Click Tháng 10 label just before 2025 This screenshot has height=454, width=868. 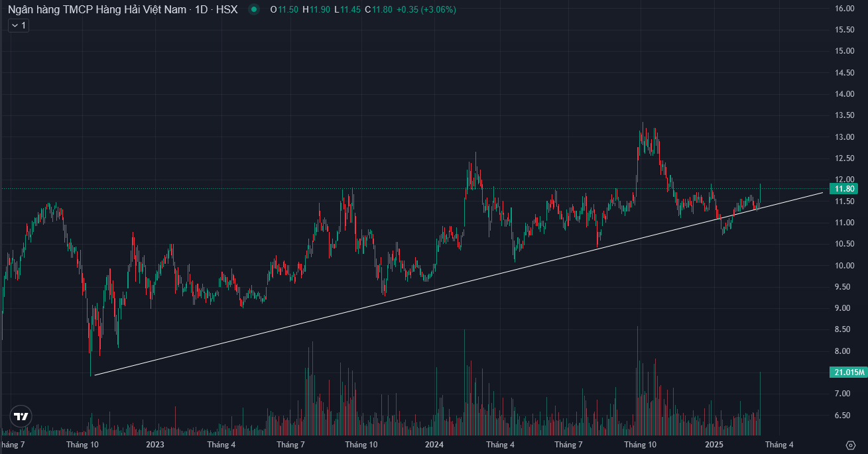(x=640, y=445)
